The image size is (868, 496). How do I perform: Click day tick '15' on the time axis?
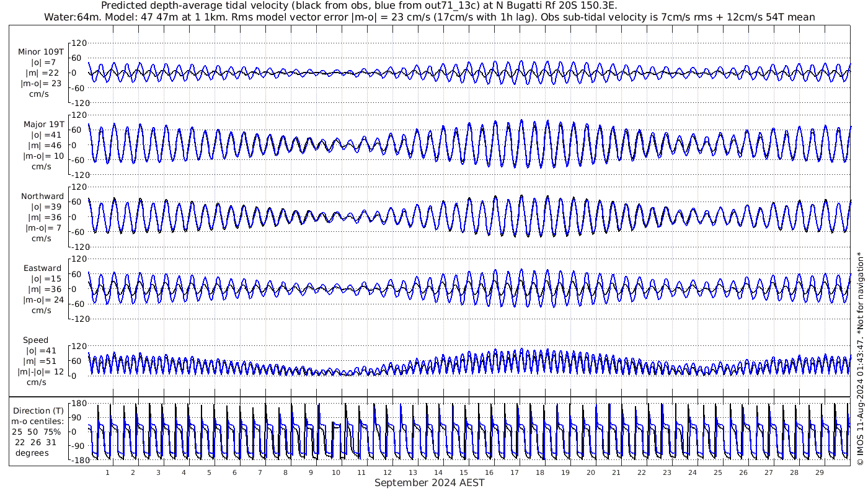pos(463,472)
